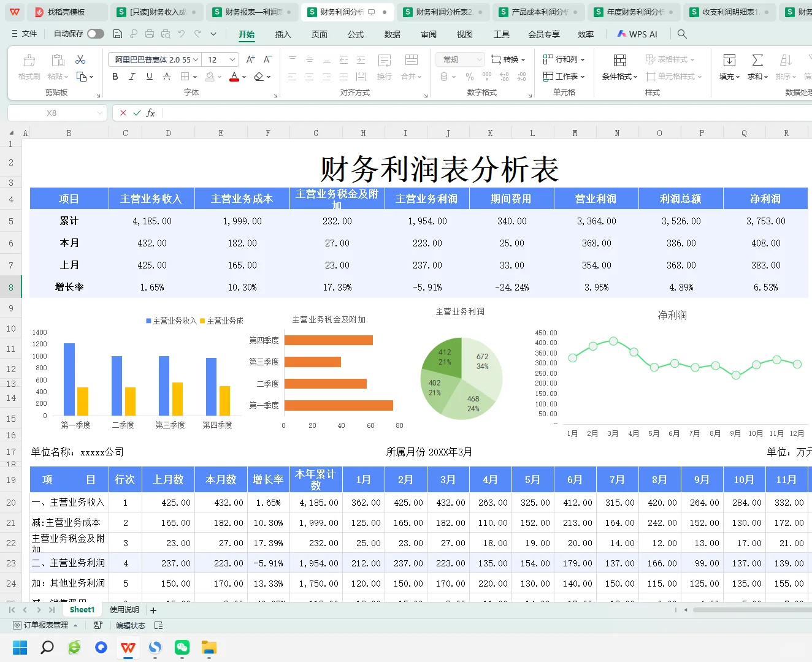This screenshot has height=662, width=812.
Task: Jump to the last sheet arrow
Action: coord(52,610)
